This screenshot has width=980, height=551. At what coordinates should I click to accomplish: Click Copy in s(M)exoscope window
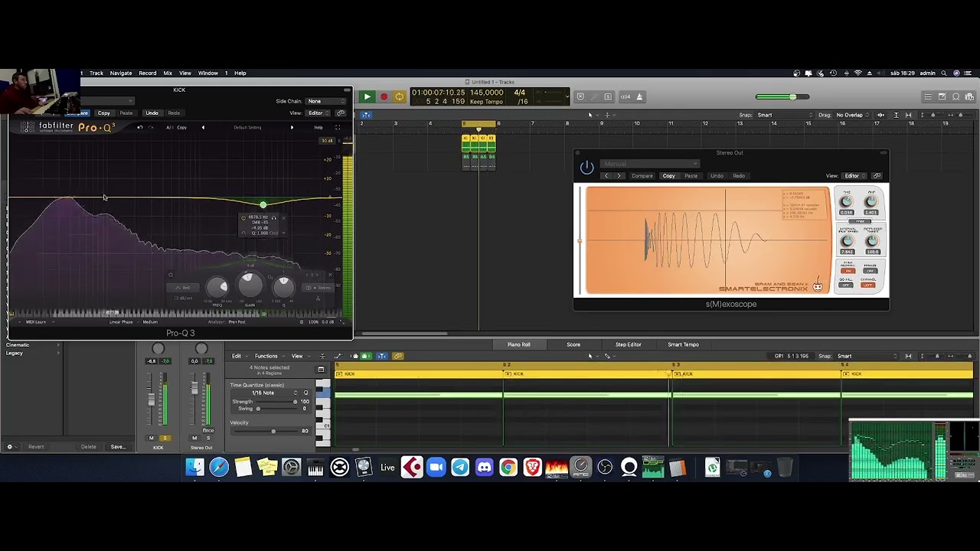(668, 176)
